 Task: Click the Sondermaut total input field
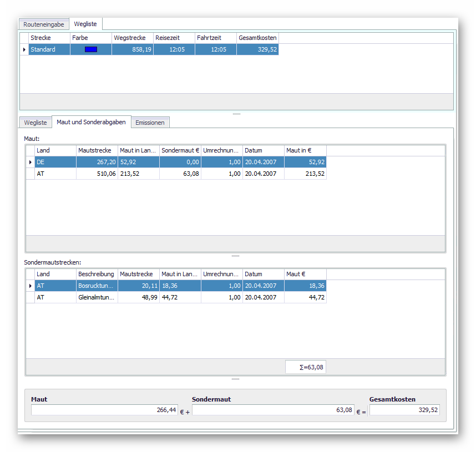coord(272,410)
